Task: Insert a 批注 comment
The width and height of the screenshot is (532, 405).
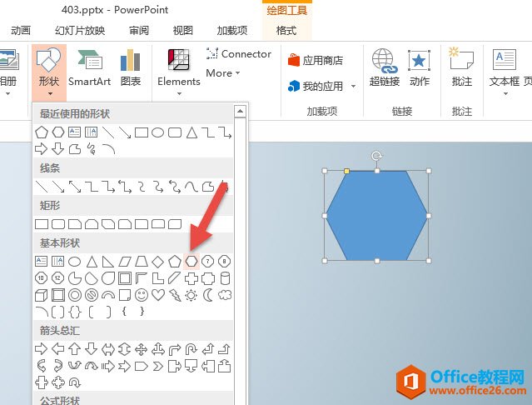Action: pos(461,67)
